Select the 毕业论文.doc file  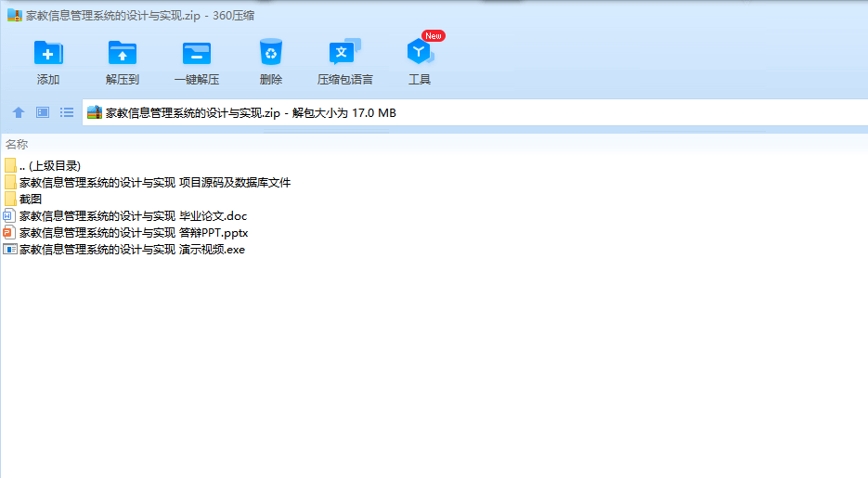(x=125, y=215)
